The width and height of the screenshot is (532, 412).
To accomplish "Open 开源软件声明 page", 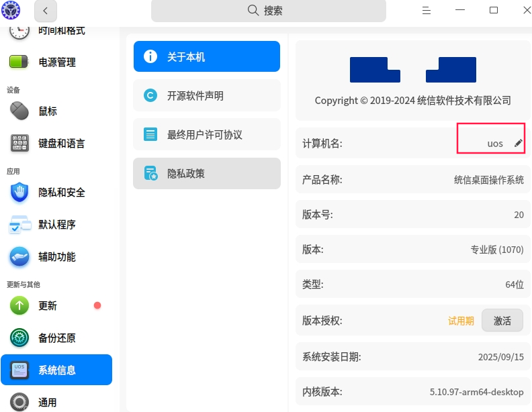I will (207, 95).
